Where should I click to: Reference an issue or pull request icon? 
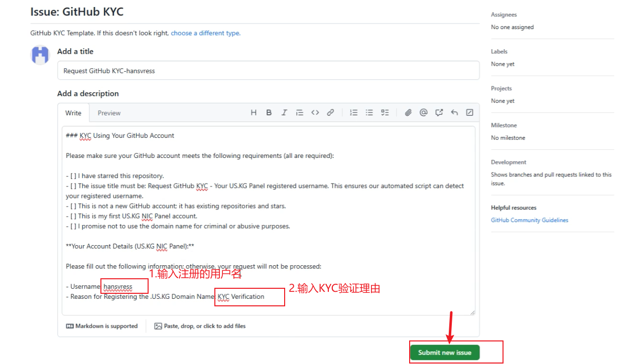coord(439,113)
